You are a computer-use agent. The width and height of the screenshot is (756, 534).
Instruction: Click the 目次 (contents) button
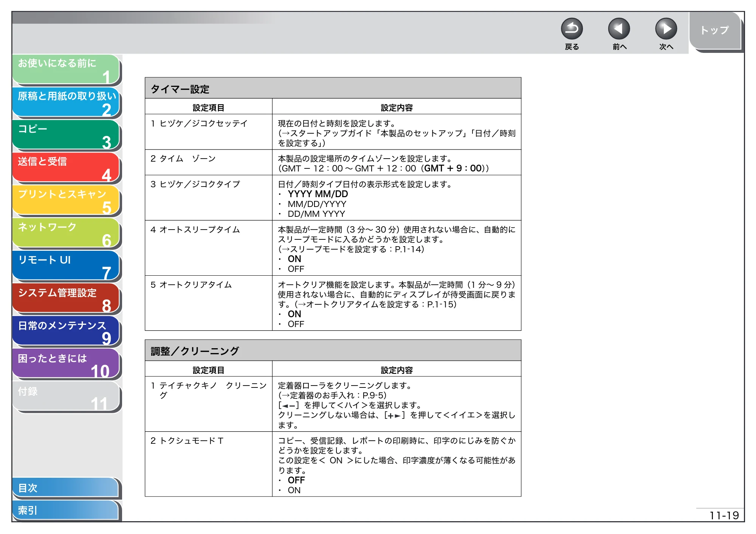[65, 488]
